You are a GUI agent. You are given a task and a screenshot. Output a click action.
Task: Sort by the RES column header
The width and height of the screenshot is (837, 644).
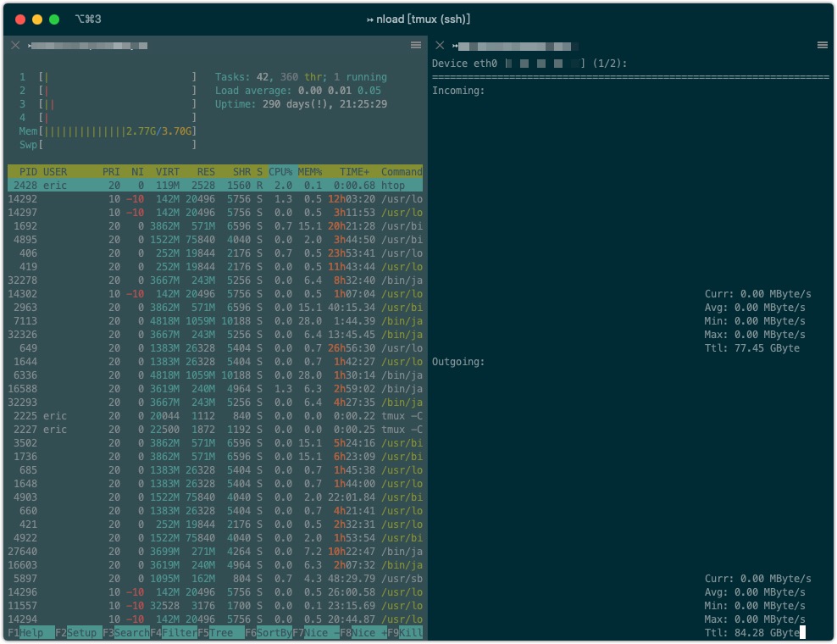click(x=206, y=172)
